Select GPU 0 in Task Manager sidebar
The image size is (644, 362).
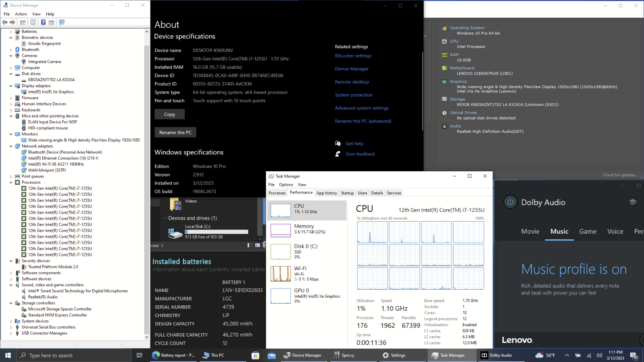tap(307, 296)
